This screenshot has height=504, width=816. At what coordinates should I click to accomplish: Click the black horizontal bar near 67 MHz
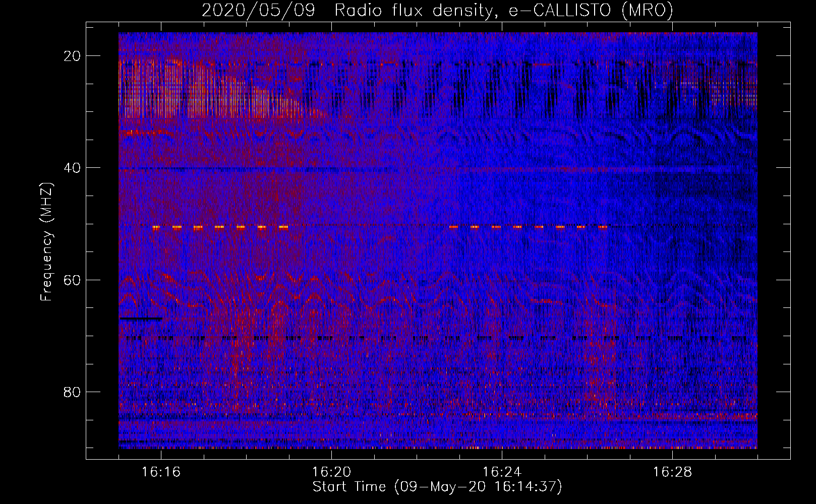pos(141,319)
